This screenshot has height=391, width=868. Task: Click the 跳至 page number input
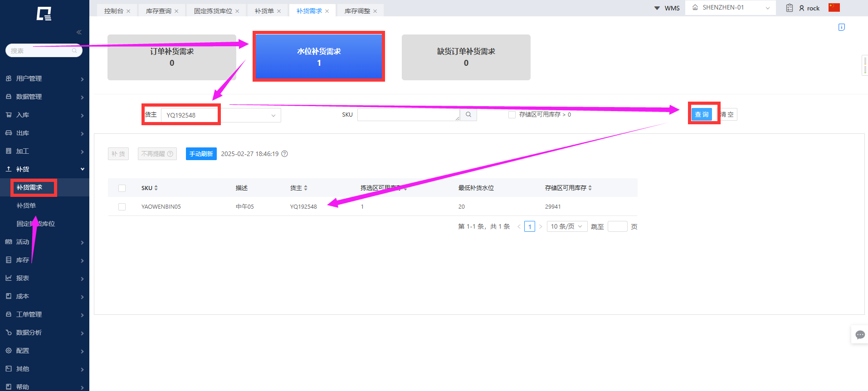pos(617,226)
